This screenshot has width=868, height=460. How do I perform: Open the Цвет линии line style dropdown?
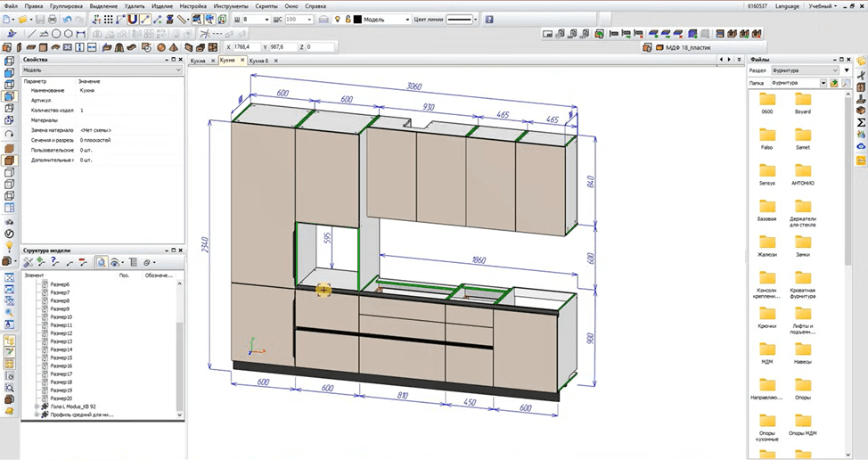pyautogui.click(x=463, y=20)
